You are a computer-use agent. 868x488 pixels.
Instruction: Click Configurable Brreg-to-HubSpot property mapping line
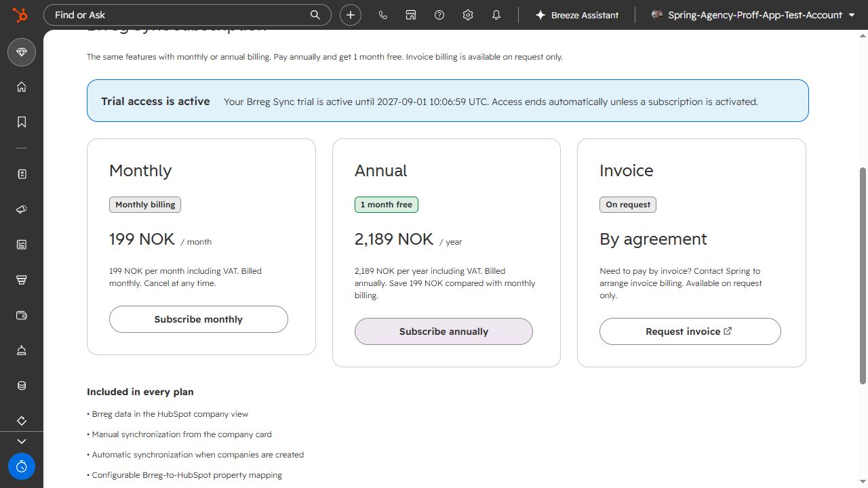(184, 475)
